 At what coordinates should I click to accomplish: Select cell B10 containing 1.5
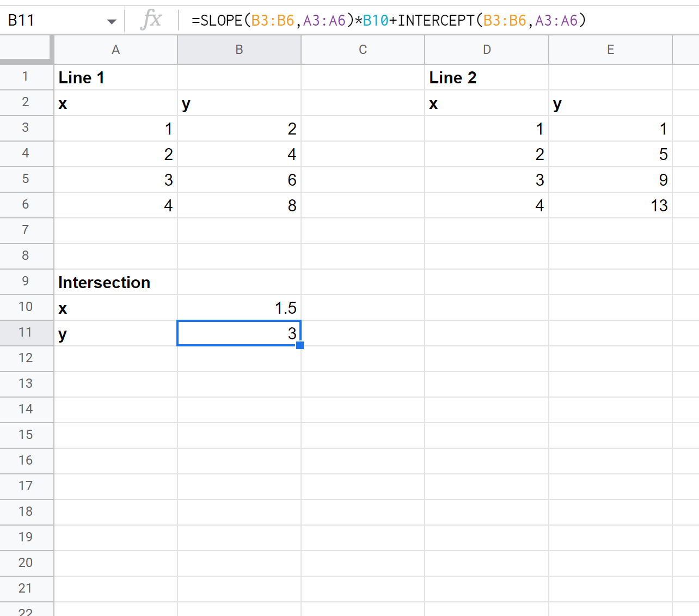(x=240, y=307)
